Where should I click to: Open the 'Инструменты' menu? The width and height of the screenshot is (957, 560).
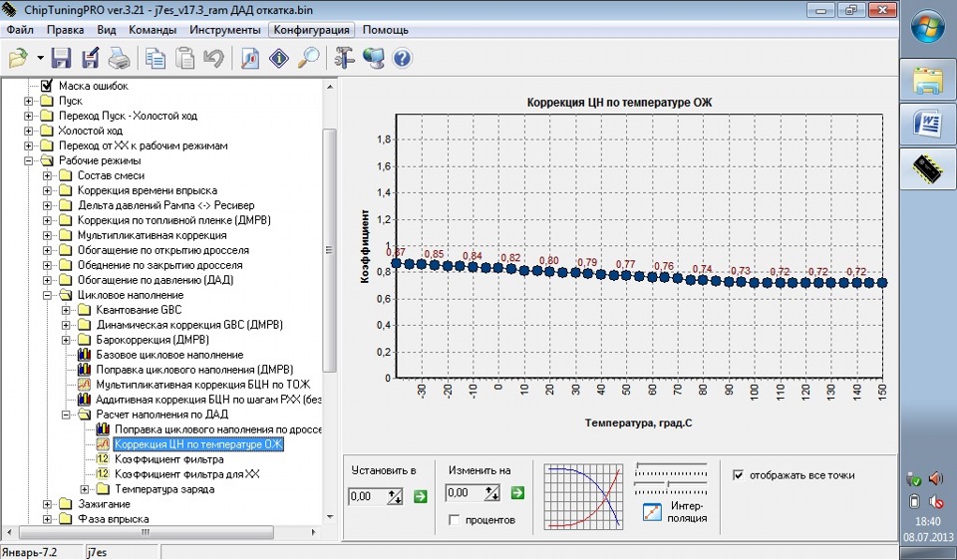224,30
